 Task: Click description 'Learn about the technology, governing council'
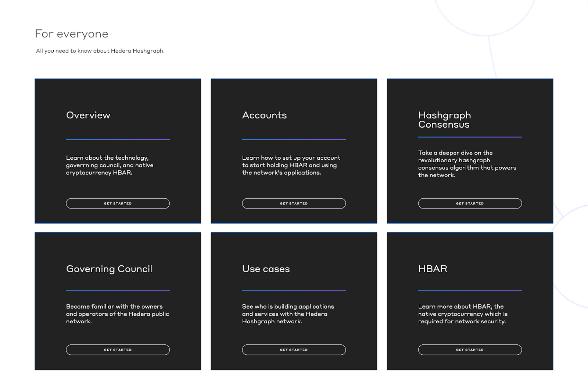(x=110, y=165)
